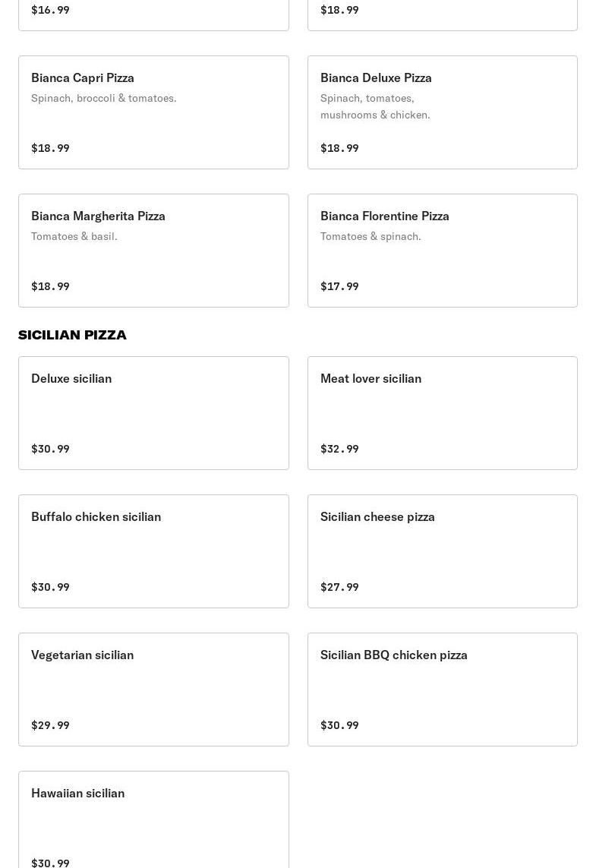Select Sicilian BBQ chicken pizza
596x868 pixels.
442,690
